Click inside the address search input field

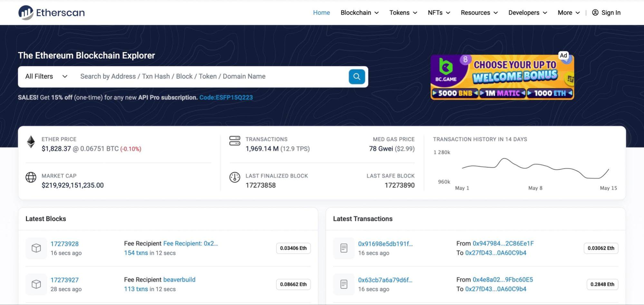pos(193,76)
